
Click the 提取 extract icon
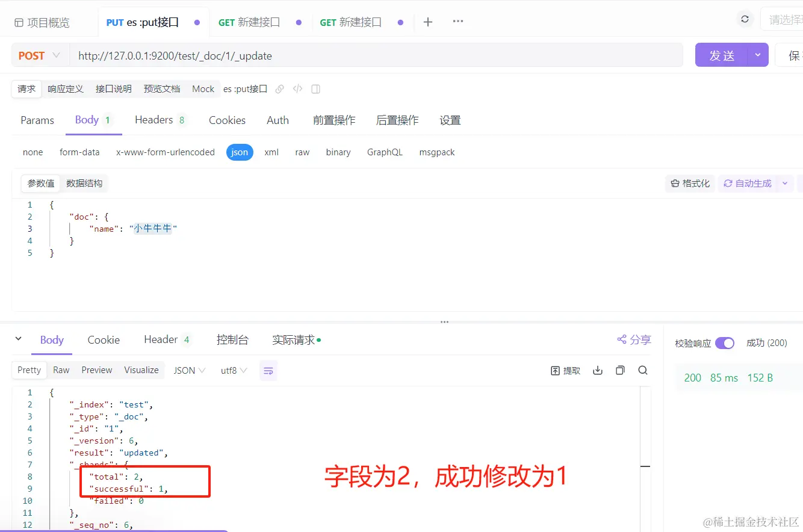tap(556, 371)
